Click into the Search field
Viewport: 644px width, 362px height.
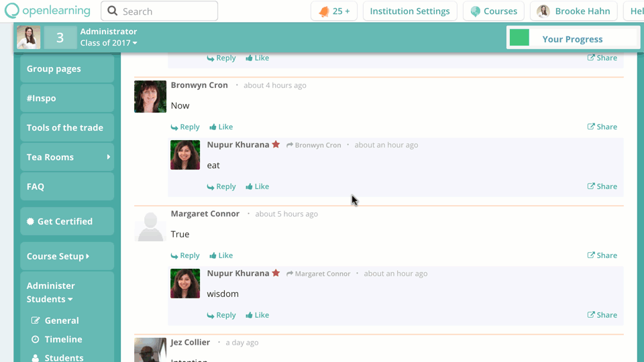pyautogui.click(x=160, y=11)
